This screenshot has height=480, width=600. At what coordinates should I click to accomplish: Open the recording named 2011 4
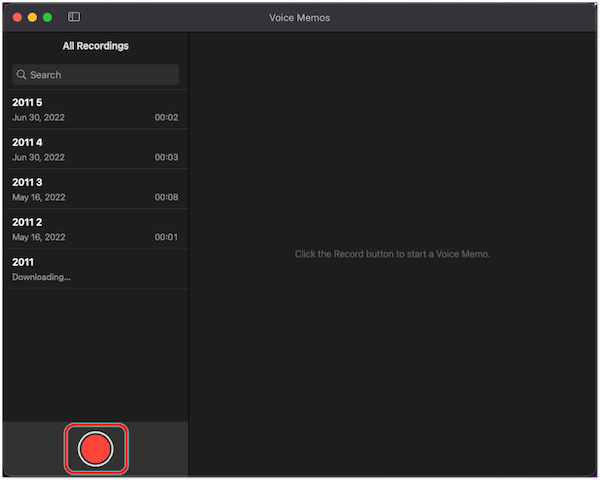point(96,149)
